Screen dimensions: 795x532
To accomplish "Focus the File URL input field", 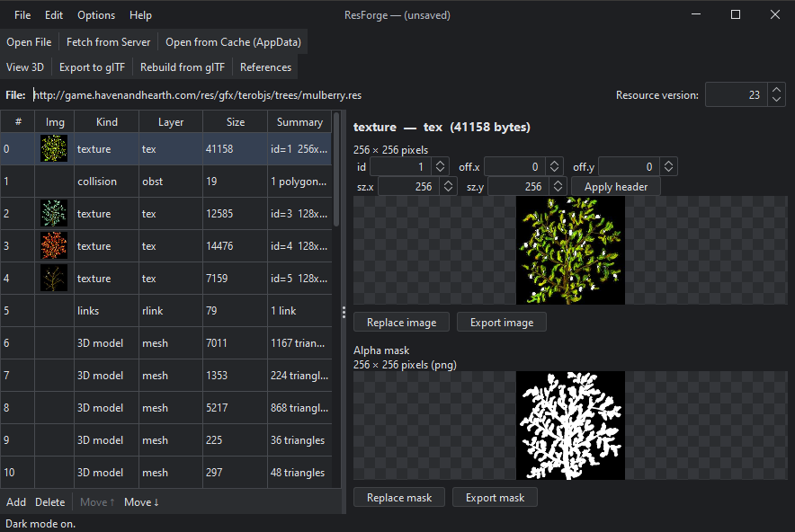I will tap(317, 95).
